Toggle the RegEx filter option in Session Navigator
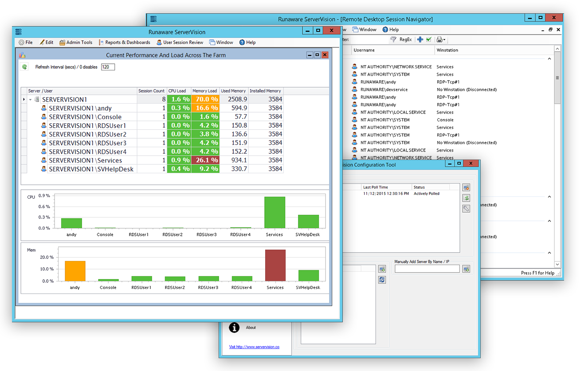This screenshot has height=371, width=588. (x=405, y=39)
